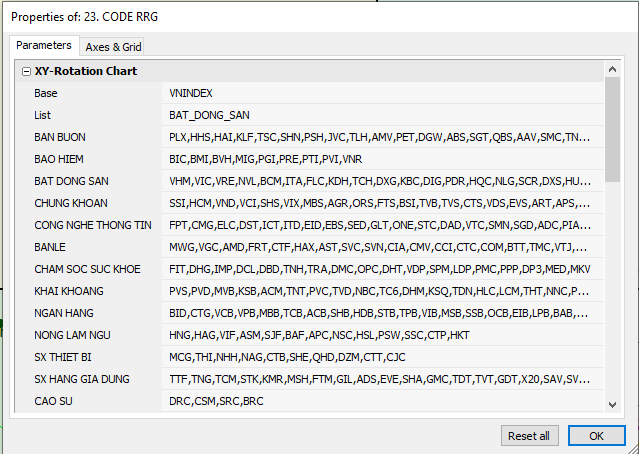Click the NGAN HANG parameter label
The width and height of the screenshot is (639, 454).
(x=64, y=313)
